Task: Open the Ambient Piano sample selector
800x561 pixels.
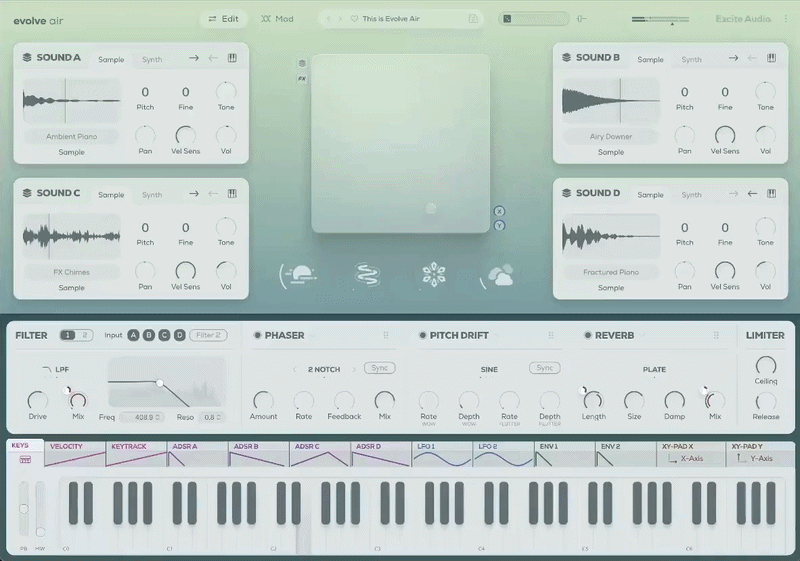Action: click(71, 136)
